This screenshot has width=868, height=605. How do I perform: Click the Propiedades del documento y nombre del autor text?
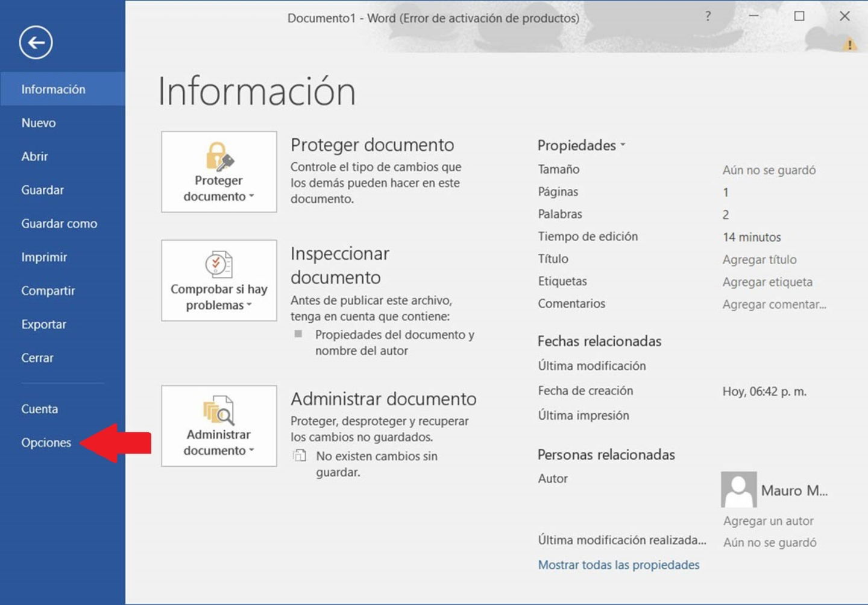(x=395, y=343)
